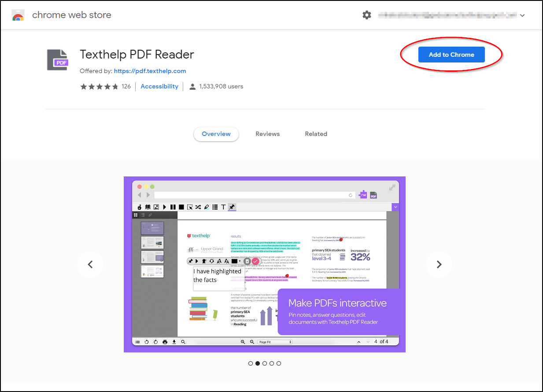The height and width of the screenshot is (392, 543).
Task: Click the T typewriter icon in preview toolbar
Action: (x=223, y=207)
